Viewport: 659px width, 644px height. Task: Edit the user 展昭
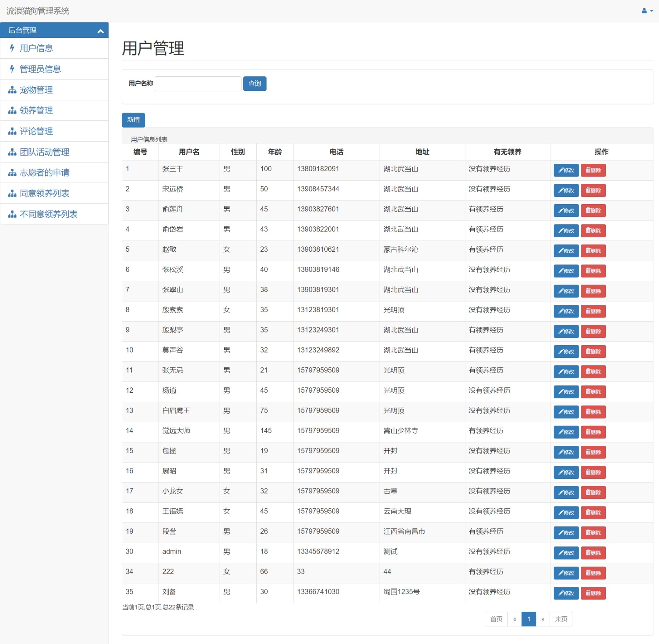click(x=566, y=473)
